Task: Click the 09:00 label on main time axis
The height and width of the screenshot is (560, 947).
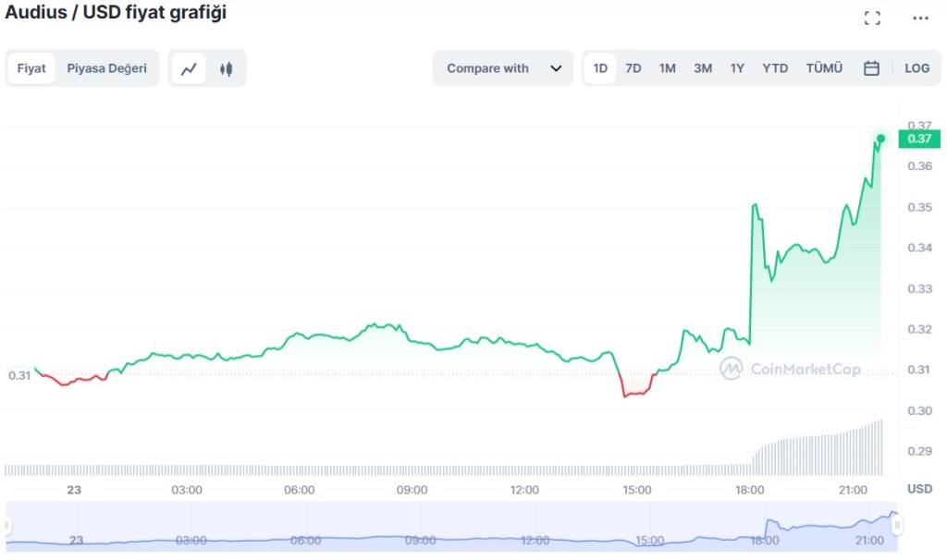Action: pos(412,490)
